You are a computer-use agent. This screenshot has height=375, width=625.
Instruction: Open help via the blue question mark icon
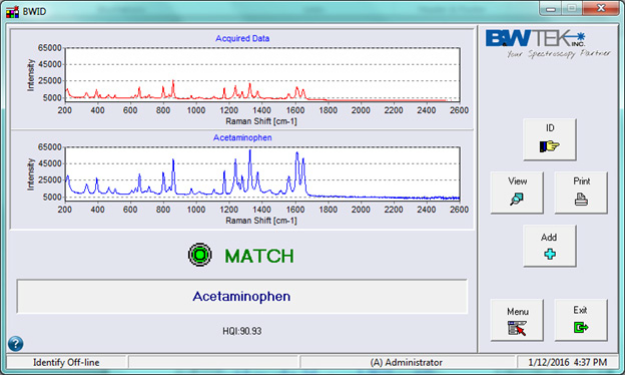tap(16, 344)
